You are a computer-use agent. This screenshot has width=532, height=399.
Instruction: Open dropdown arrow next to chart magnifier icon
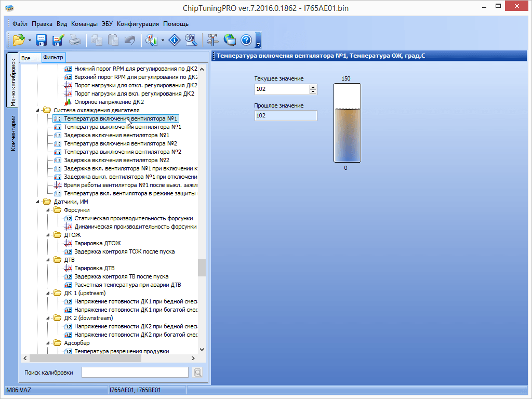(163, 40)
